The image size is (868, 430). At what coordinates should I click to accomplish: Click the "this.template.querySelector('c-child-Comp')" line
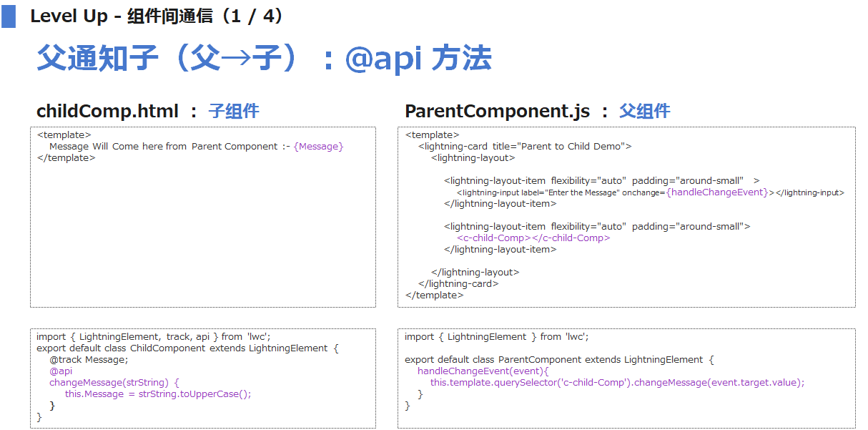click(x=617, y=383)
